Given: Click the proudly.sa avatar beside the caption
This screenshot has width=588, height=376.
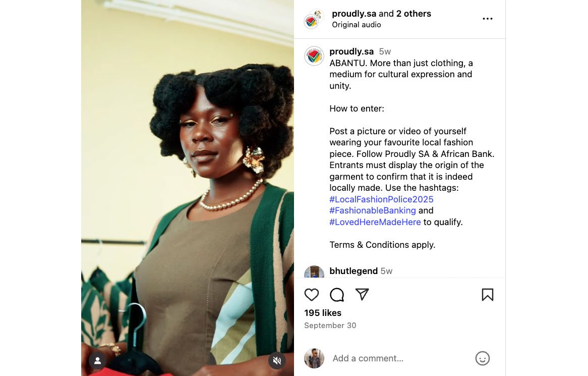Looking at the screenshot, I should point(314,56).
